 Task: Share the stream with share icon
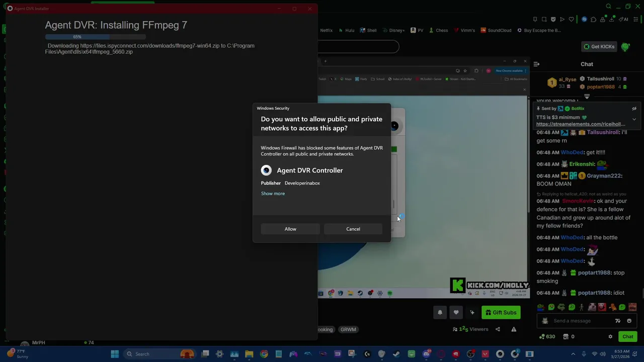[498, 329]
